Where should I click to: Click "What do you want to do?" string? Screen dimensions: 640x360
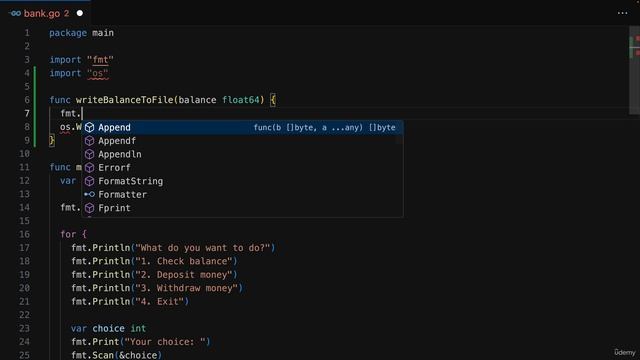tap(203, 248)
